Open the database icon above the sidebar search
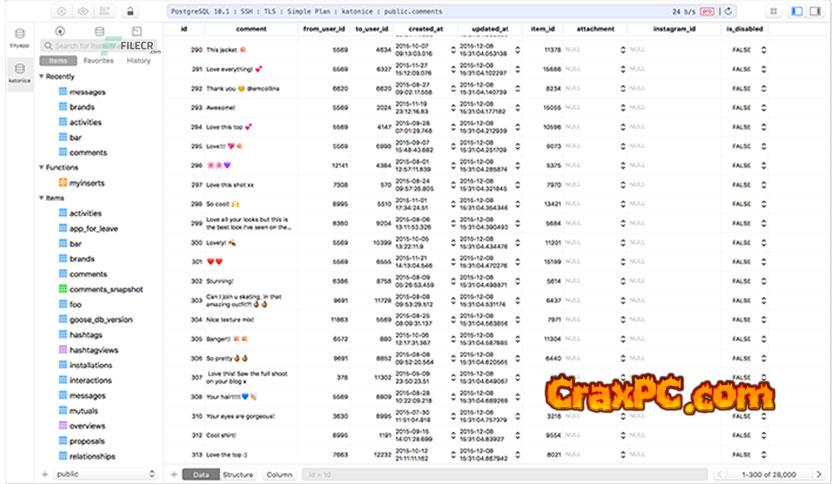Screen dimensions: 836x484 click(x=97, y=30)
